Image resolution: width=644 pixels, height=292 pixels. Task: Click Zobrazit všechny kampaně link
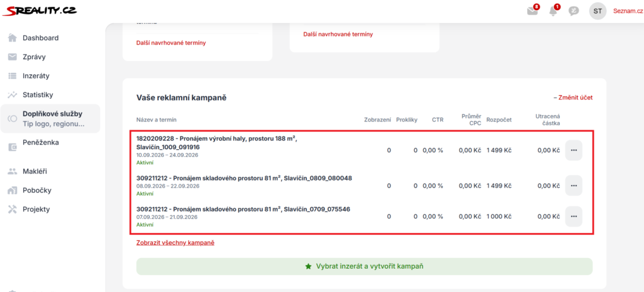pos(175,243)
